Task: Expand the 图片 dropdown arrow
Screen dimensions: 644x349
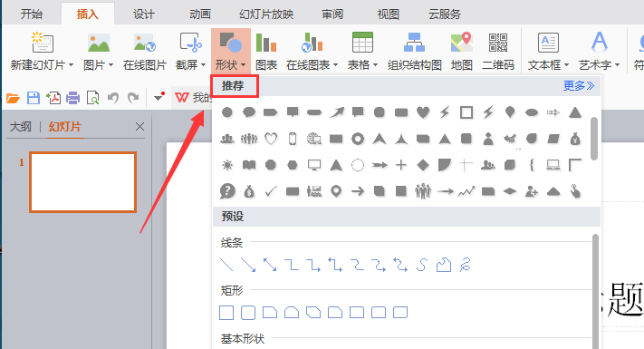Action: (111, 65)
